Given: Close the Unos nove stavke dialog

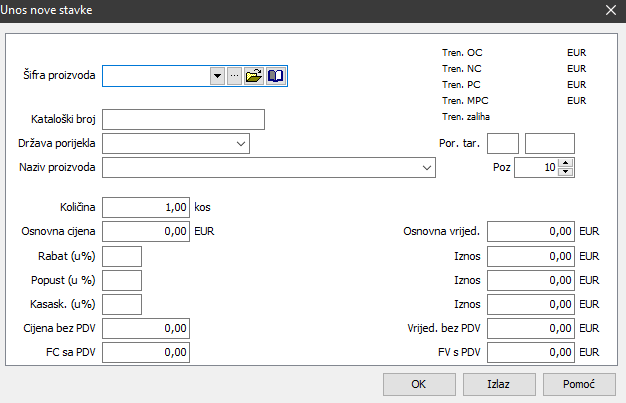Looking at the screenshot, I should point(610,11).
